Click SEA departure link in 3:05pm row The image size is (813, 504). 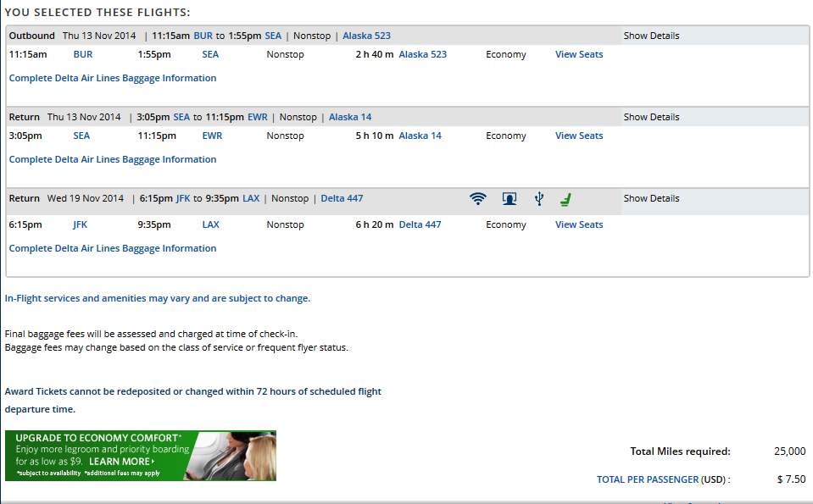coord(81,136)
